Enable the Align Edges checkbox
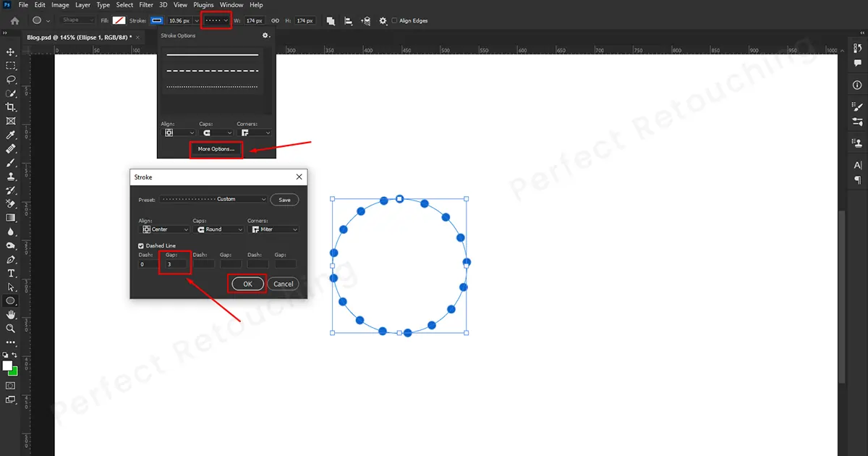This screenshot has height=456, width=868. [x=394, y=21]
